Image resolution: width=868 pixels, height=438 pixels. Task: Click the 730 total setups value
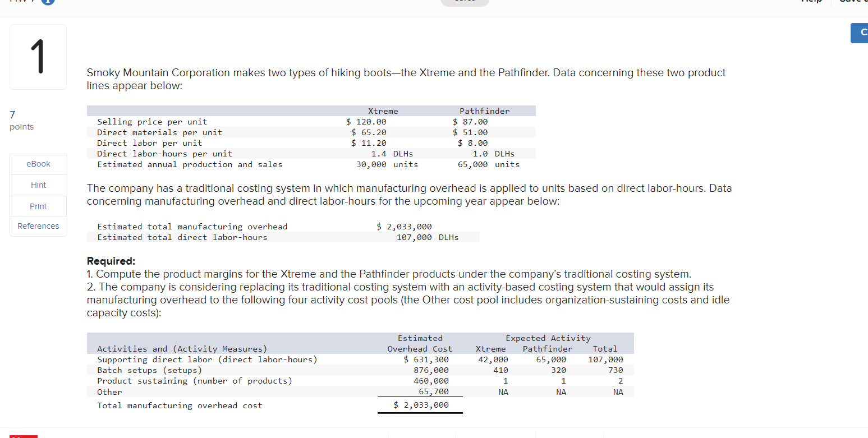616,370
